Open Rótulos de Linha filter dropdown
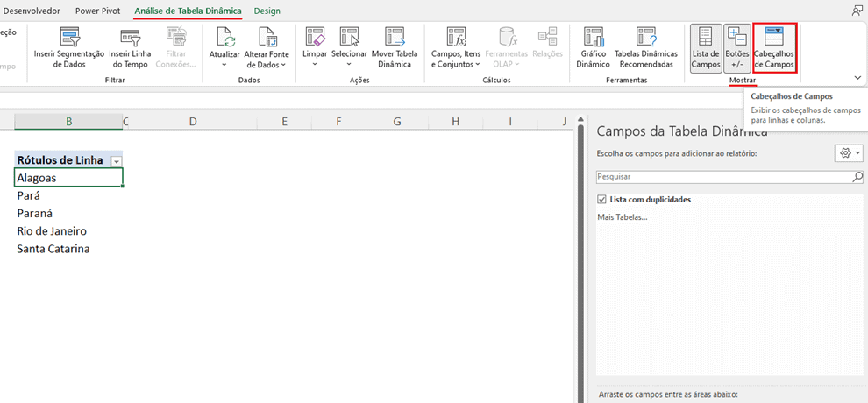Viewport: 868px width, 403px height. point(116,161)
